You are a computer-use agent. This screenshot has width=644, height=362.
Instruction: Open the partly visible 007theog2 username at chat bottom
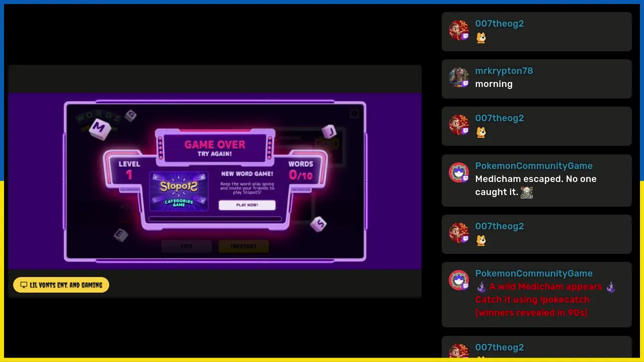500,347
